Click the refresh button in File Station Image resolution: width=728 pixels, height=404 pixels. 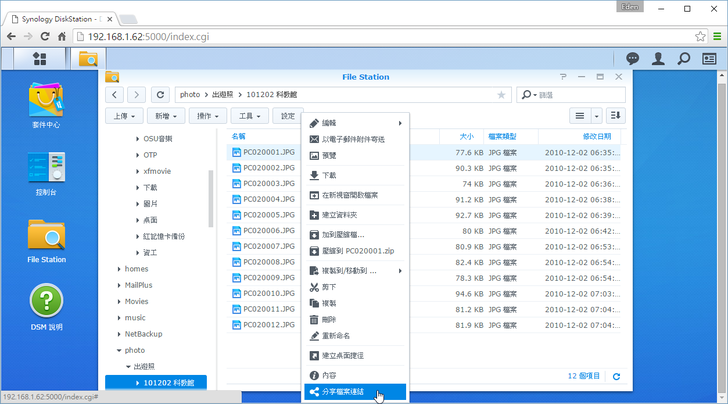[160, 95]
